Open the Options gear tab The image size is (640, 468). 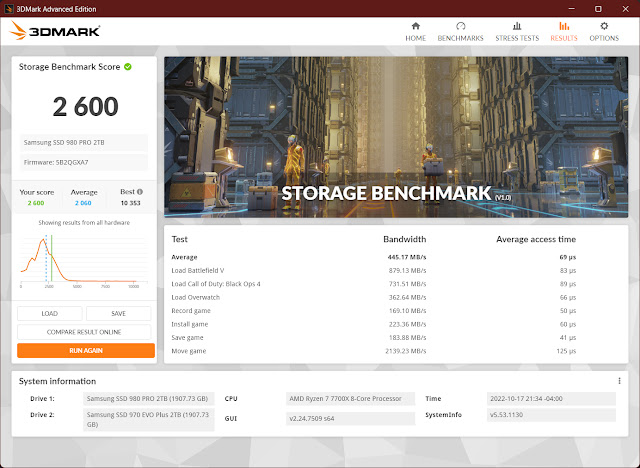point(604,32)
